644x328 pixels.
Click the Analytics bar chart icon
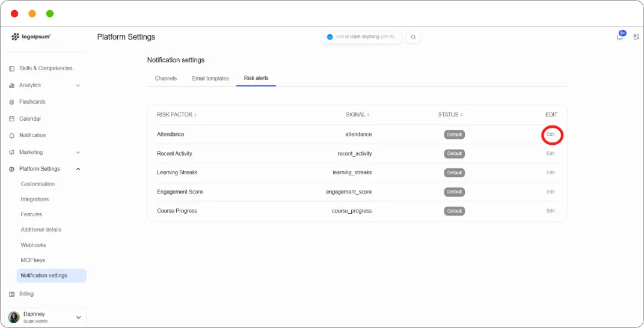(x=11, y=85)
